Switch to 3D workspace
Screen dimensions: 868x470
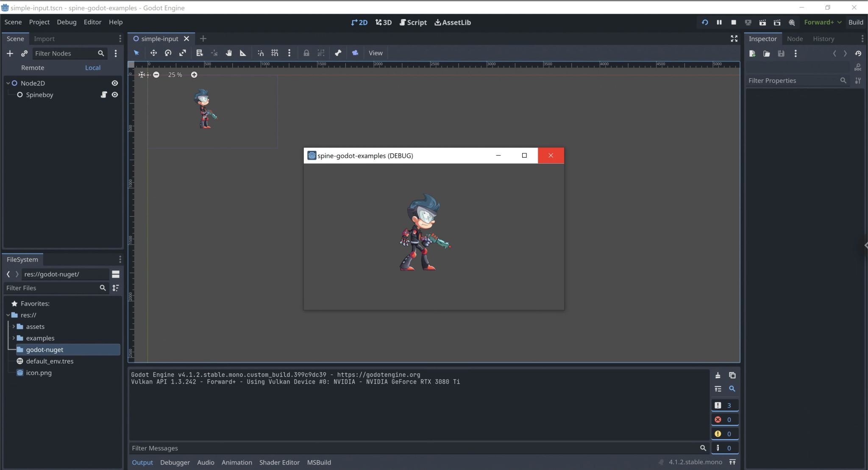384,22
